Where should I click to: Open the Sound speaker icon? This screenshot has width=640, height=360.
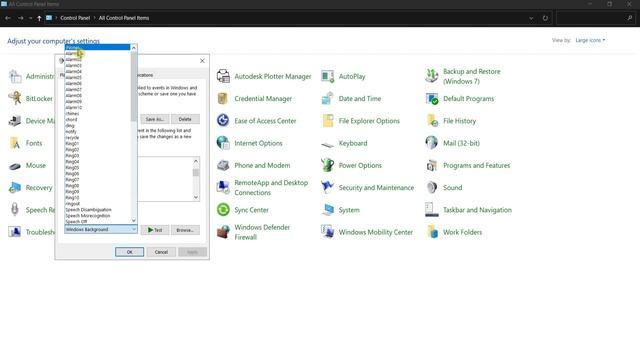coord(432,187)
